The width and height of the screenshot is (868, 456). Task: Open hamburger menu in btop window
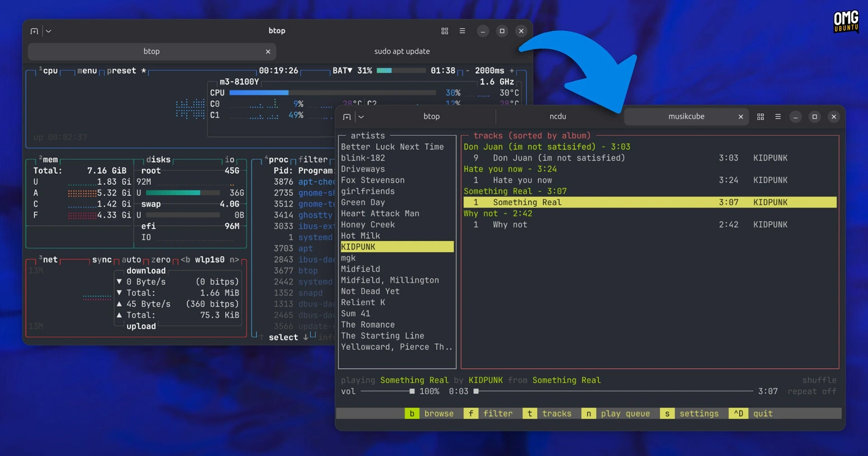pyautogui.click(x=462, y=31)
